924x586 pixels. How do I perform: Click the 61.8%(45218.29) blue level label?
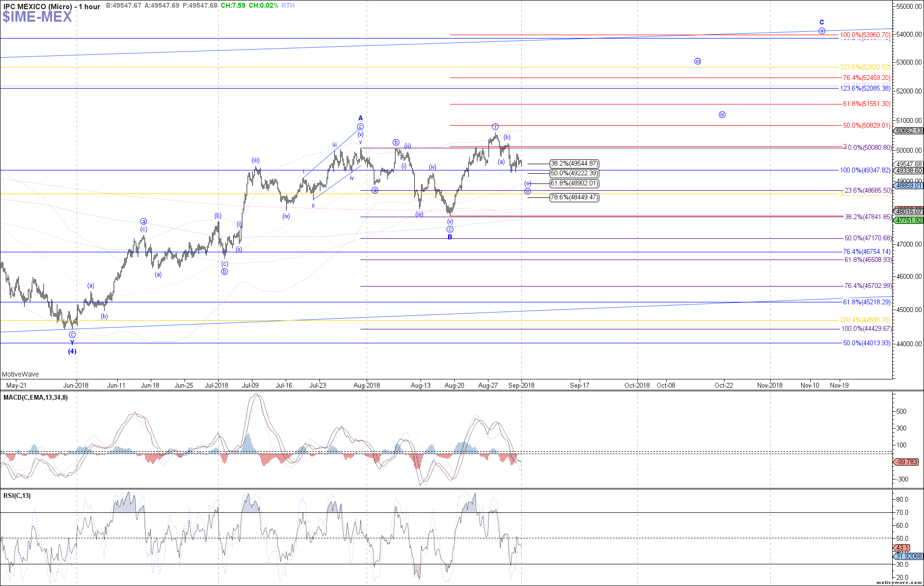pos(867,302)
